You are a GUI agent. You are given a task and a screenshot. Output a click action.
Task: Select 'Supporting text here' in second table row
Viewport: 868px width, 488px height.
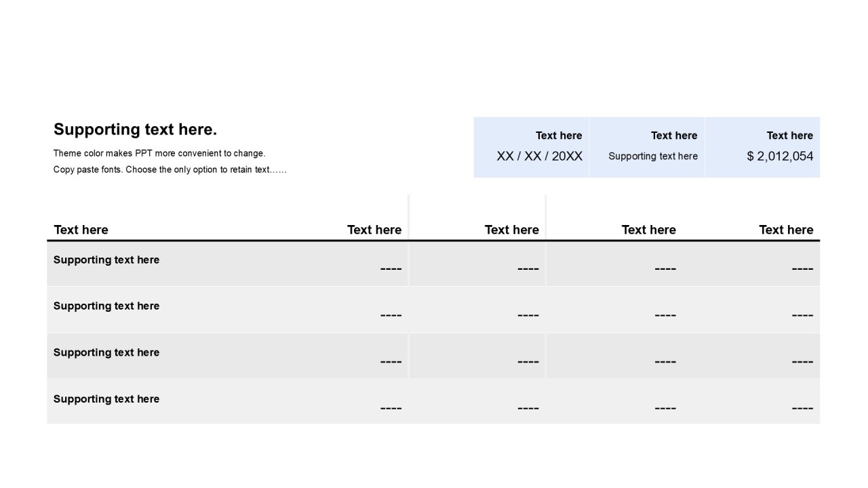pyautogui.click(x=106, y=306)
